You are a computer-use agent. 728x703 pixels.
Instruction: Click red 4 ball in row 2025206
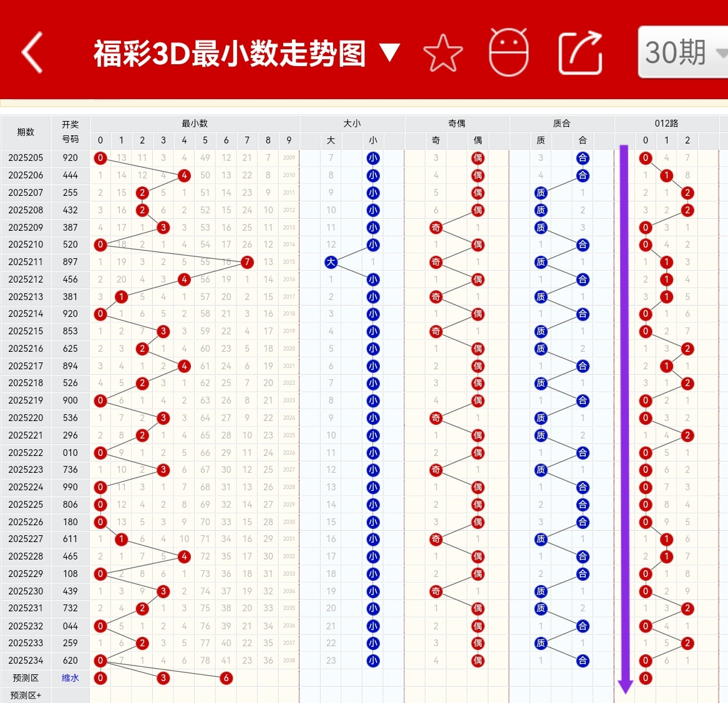(x=184, y=175)
